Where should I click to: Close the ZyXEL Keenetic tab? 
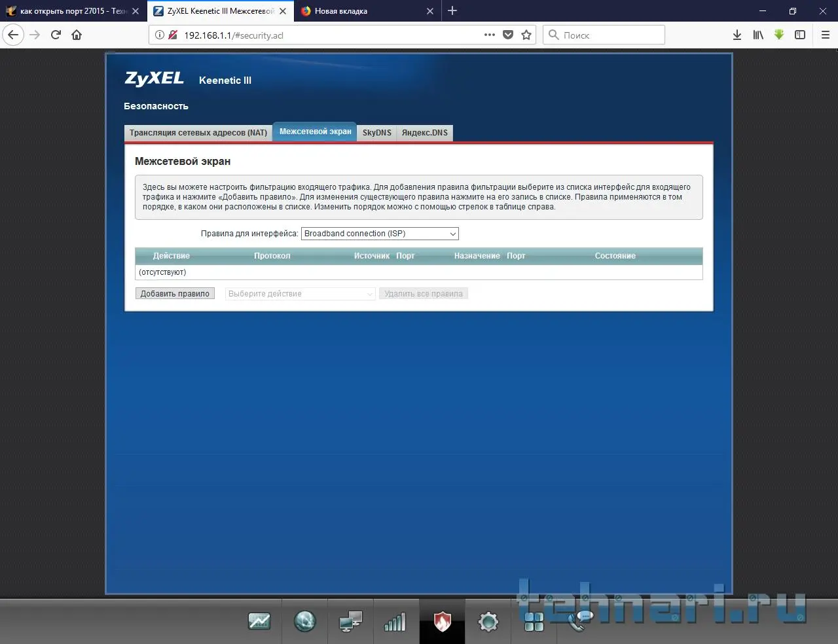coord(283,11)
